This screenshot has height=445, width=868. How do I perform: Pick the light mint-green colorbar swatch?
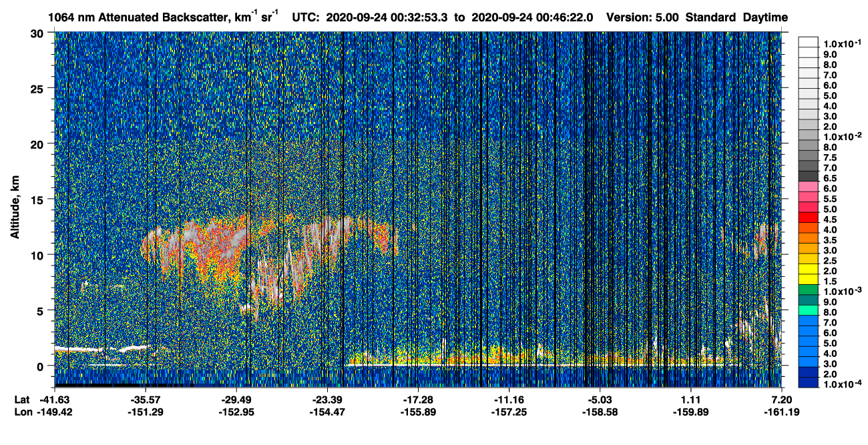tap(808, 312)
